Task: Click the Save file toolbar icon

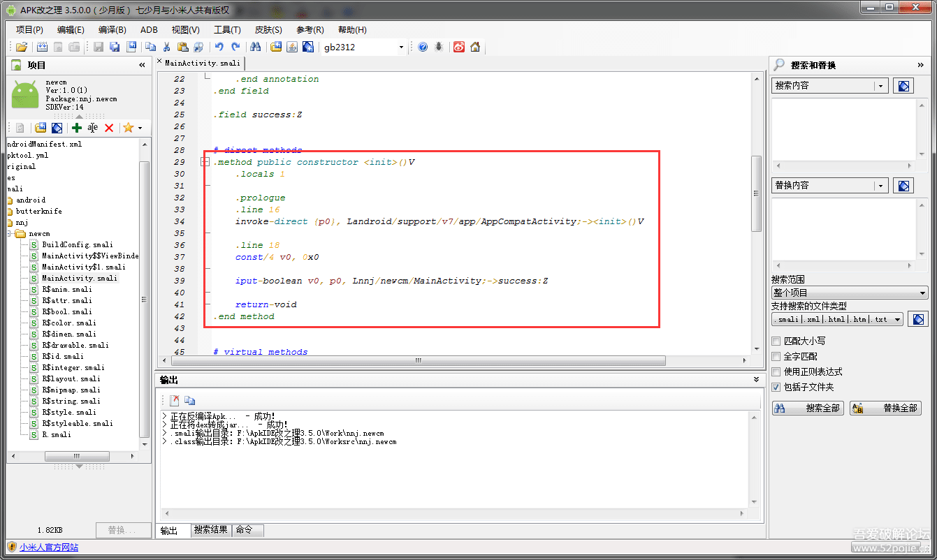Action: coord(99,47)
